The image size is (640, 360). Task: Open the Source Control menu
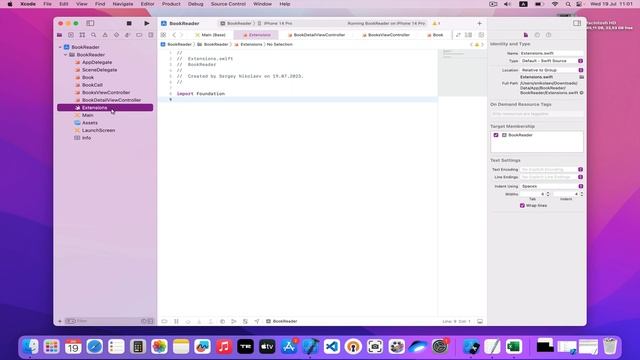(x=228, y=4)
